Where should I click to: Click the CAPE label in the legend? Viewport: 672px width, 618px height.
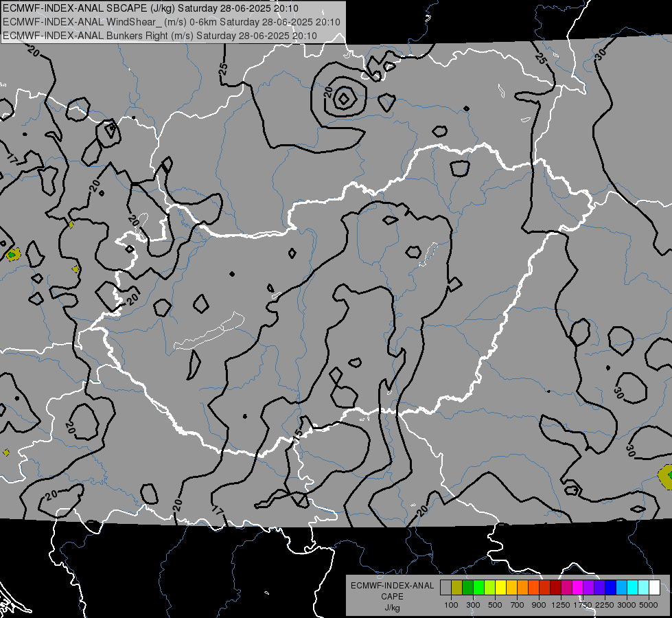[392, 597]
